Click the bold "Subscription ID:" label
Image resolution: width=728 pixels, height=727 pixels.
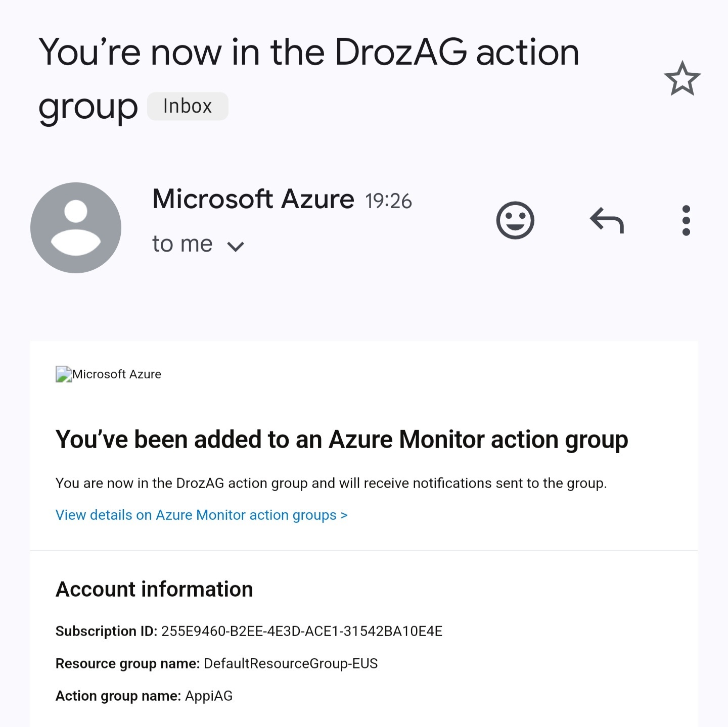click(106, 632)
